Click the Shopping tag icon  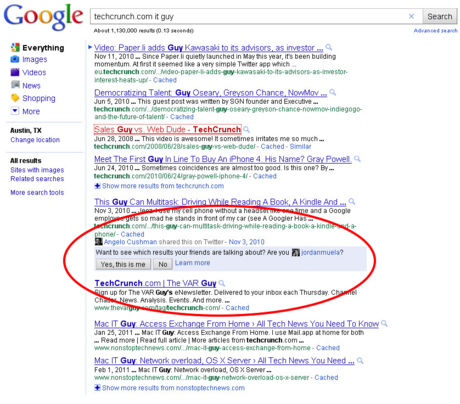point(15,98)
